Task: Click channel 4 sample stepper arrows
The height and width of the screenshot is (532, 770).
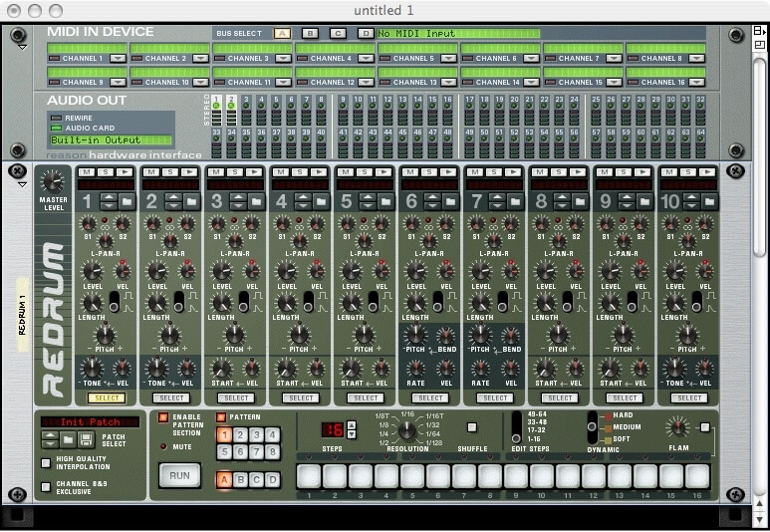Action: 303,201
